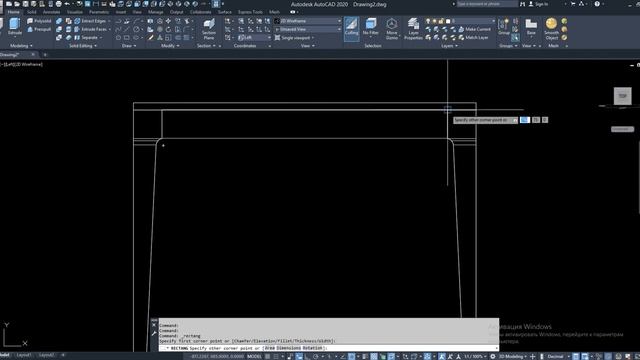The width and height of the screenshot is (640, 360).
Task: Open the Solid ribbon tab
Action: [x=31, y=12]
